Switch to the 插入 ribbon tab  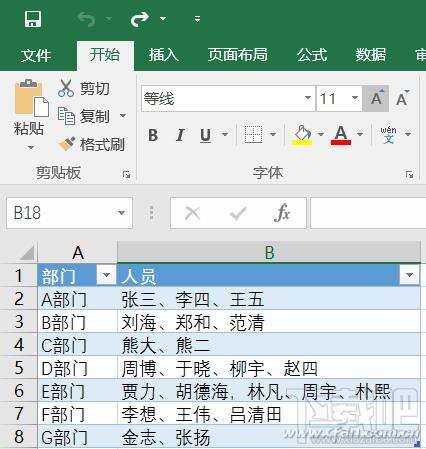[163, 55]
